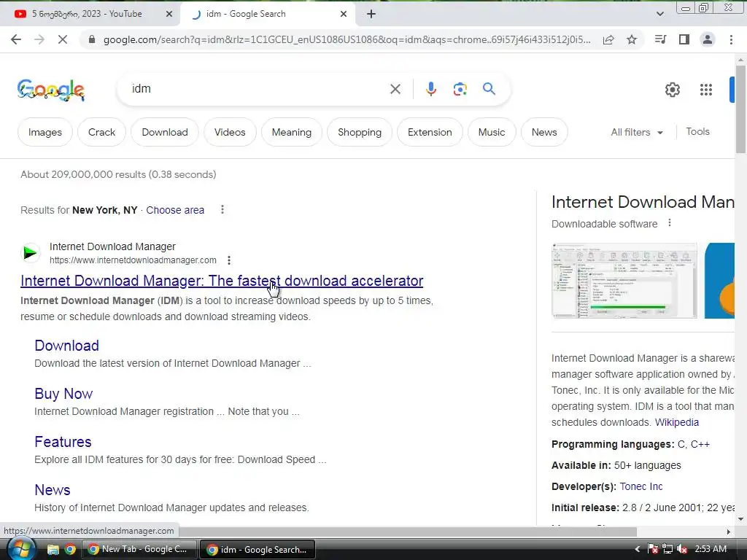Click the magnifier search button
This screenshot has width=747, height=560.
489,88
